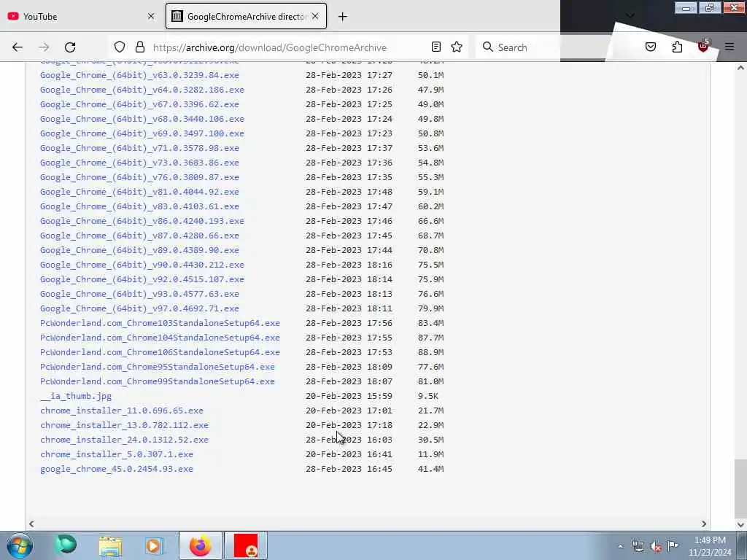
Task: Download chrome_installer_24.0.1312.52.exe
Action: tap(124, 440)
